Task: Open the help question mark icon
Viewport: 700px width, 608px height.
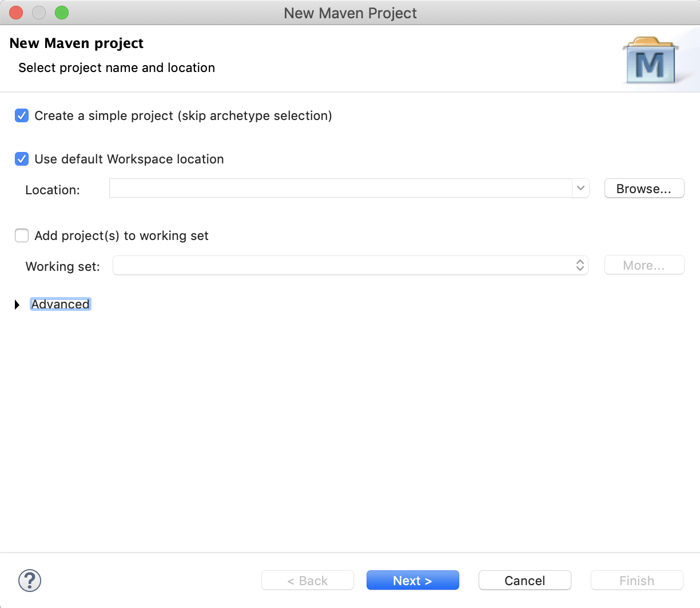Action: tap(30, 581)
